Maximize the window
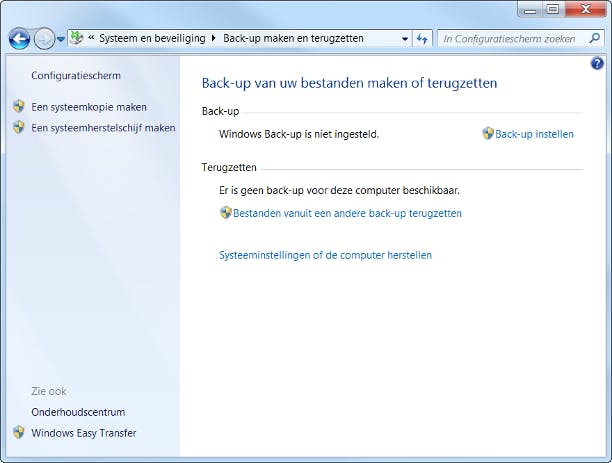612x463 pixels. pos(553,9)
